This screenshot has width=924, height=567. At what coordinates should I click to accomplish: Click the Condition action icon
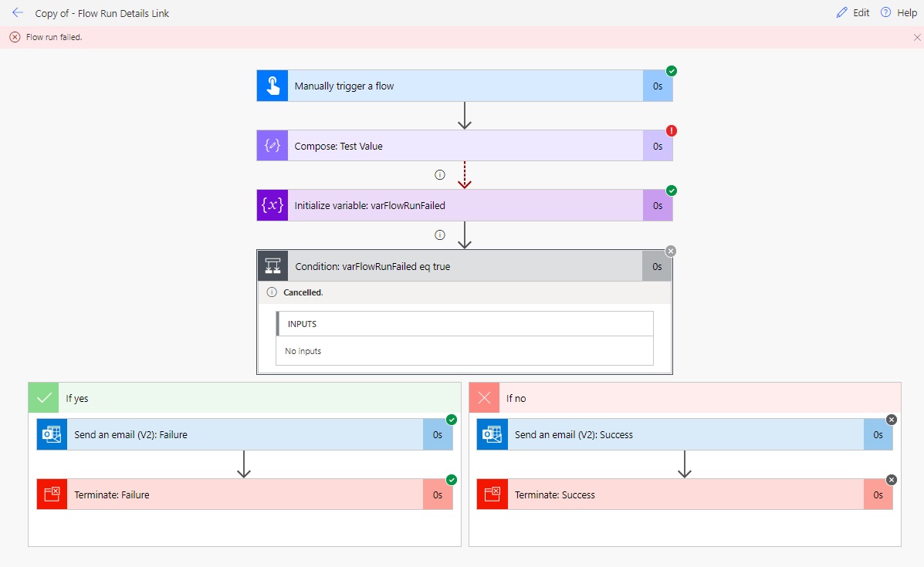[272, 266]
